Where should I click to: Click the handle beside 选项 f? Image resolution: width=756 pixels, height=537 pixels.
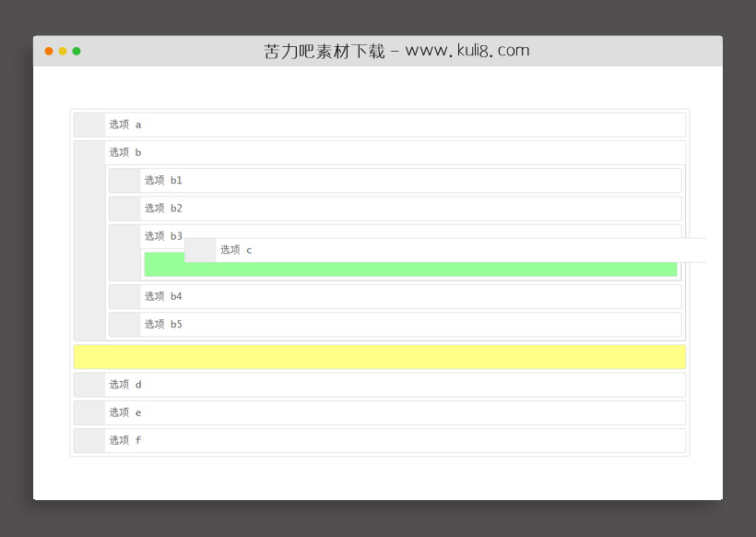pos(89,440)
